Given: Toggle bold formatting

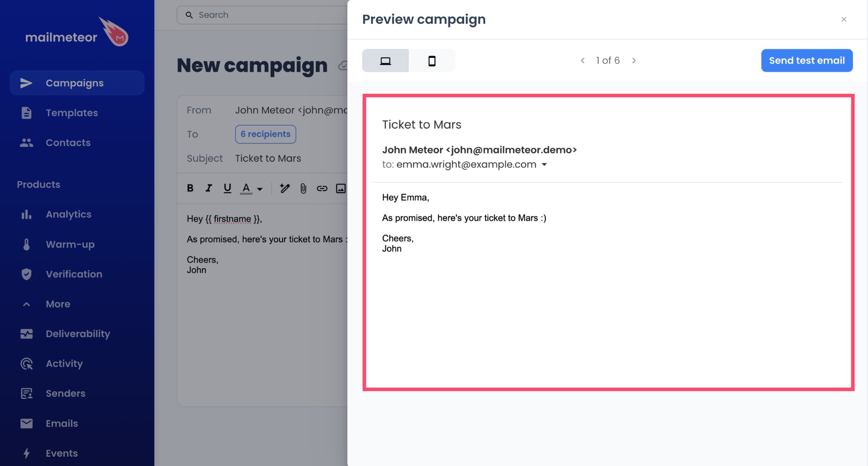Looking at the screenshot, I should 190,188.
